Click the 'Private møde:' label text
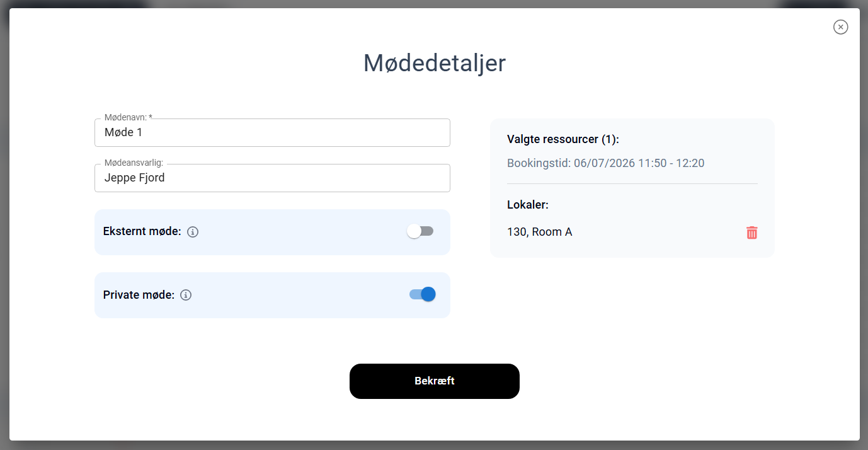Screen dimensions: 868x450 139,294
